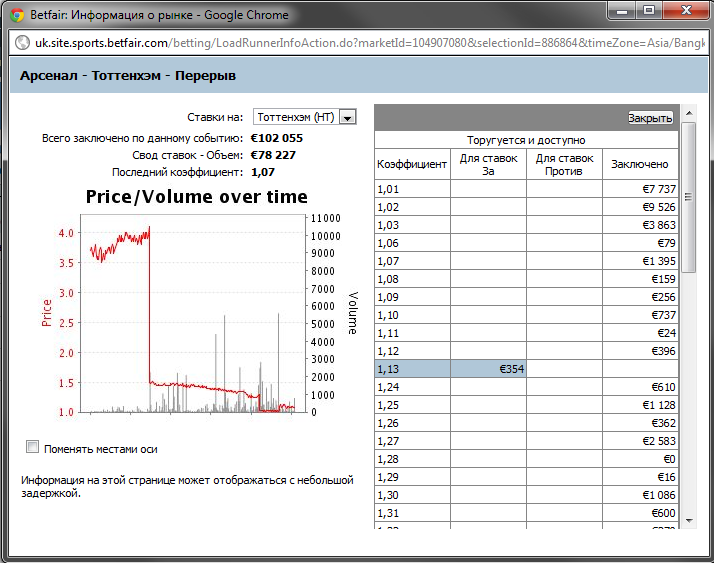Select the 1,06 coefficient cell
Image resolution: width=714 pixels, height=563 pixels.
(413, 243)
